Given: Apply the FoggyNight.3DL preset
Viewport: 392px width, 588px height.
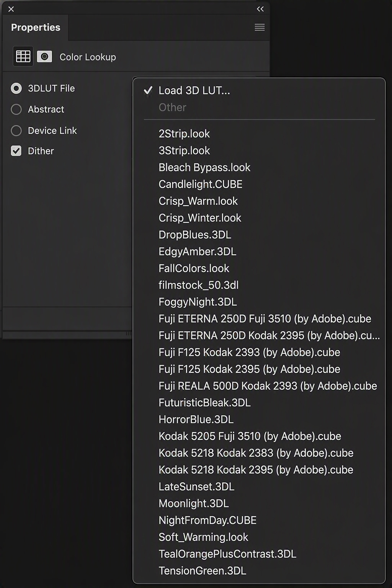Looking at the screenshot, I should coord(259,302).
